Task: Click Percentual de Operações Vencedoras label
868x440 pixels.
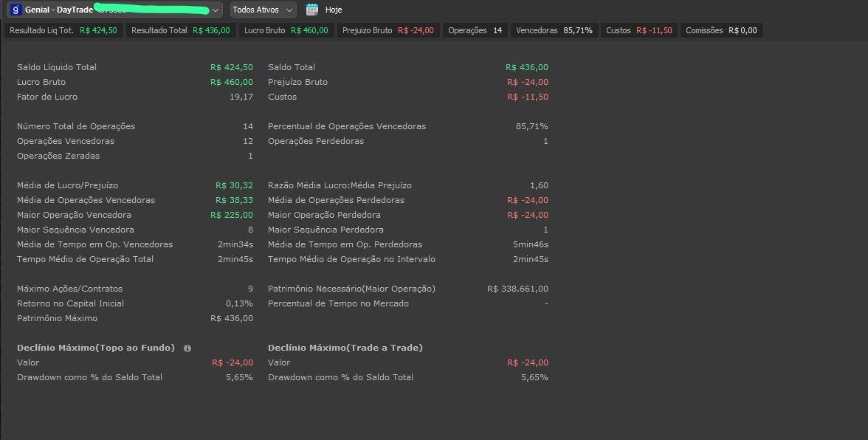Action: pos(347,126)
